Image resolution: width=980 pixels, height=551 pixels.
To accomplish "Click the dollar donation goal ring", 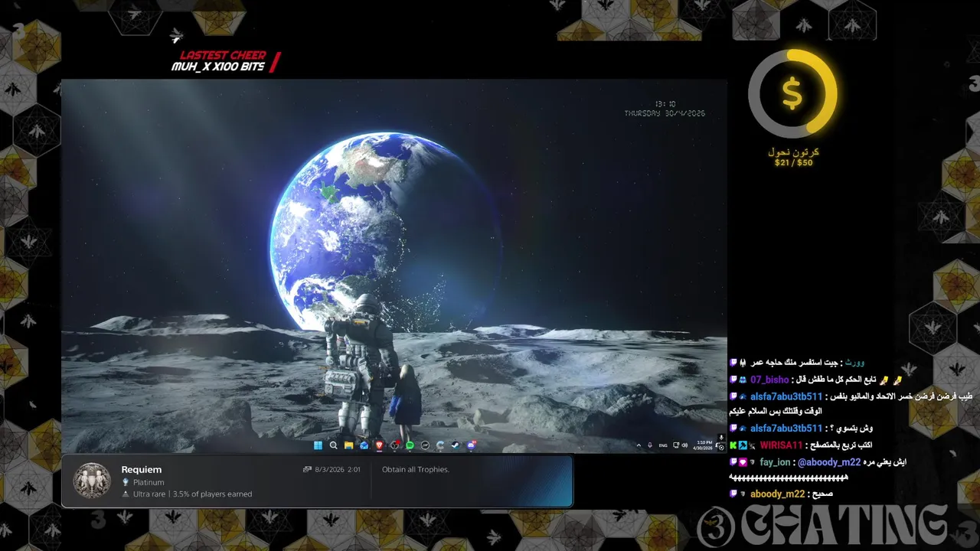I will [792, 94].
